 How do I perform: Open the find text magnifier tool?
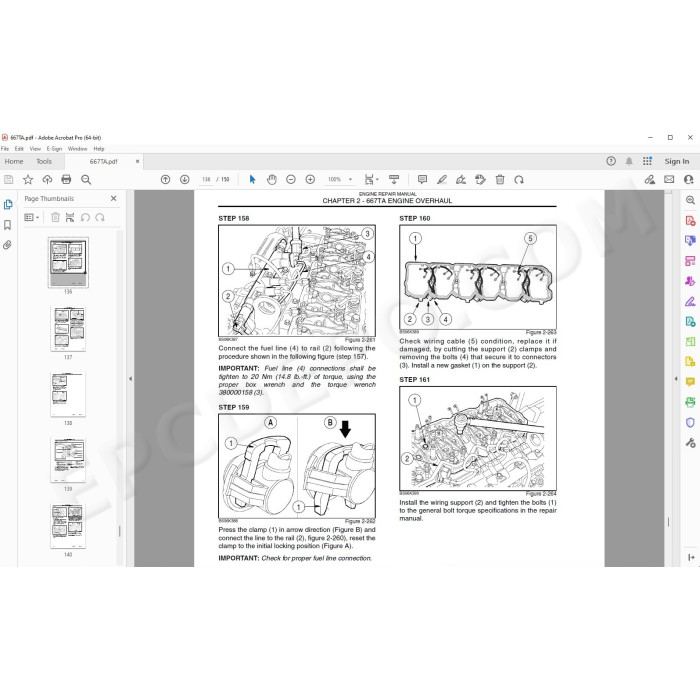click(86, 179)
